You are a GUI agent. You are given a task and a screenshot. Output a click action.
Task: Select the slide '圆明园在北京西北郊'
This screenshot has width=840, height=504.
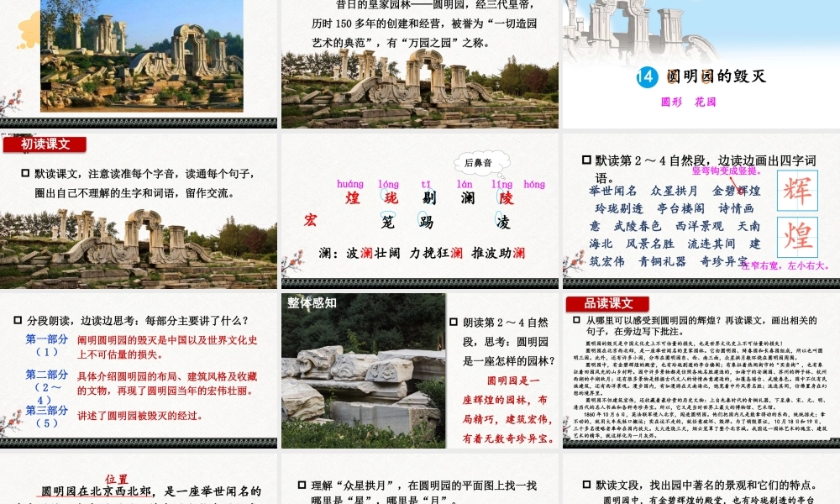pyautogui.click(x=139, y=479)
